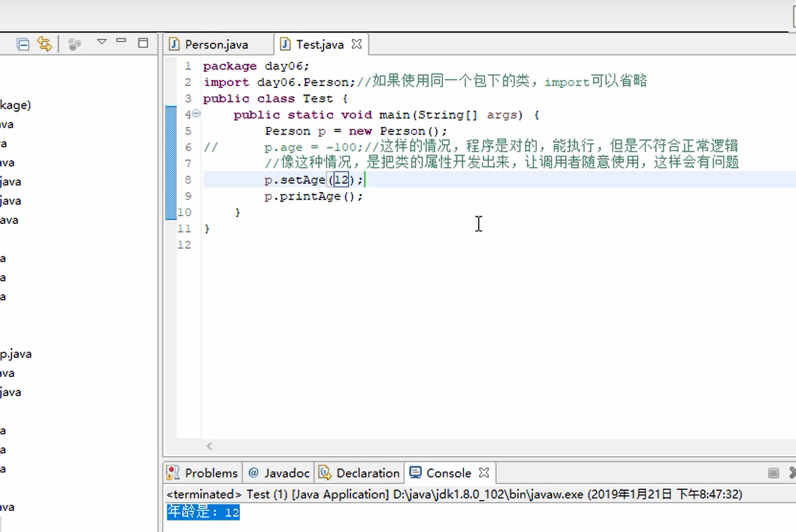
Task: Open Package Explorer view menu triangle
Action: pos(101,42)
